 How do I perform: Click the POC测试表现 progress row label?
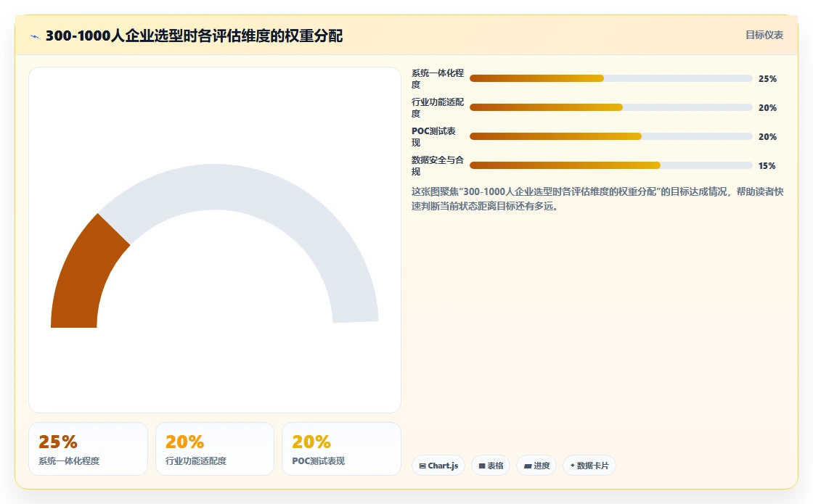tap(433, 137)
